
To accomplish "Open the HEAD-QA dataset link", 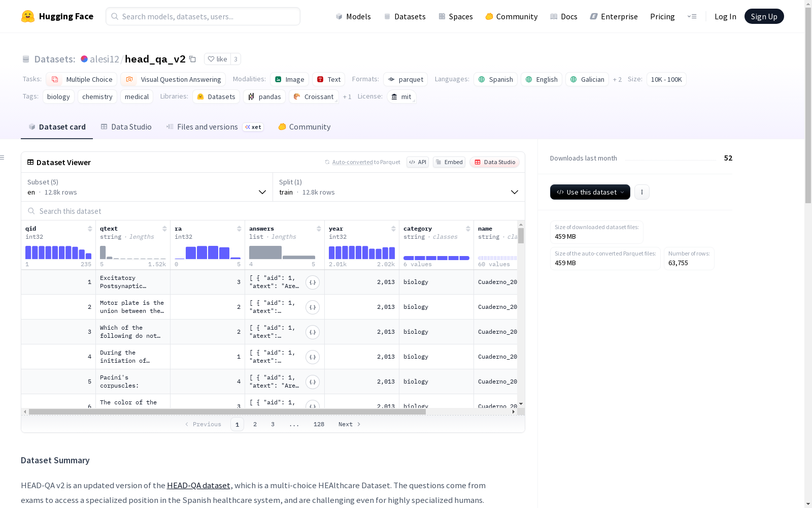I will click(x=198, y=486).
